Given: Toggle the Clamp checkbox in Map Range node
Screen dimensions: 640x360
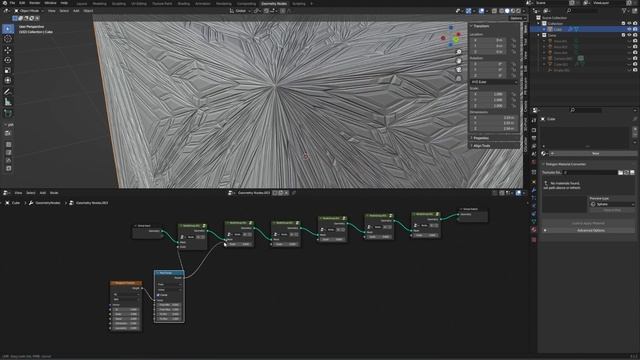Looking at the screenshot, I should [158, 295].
